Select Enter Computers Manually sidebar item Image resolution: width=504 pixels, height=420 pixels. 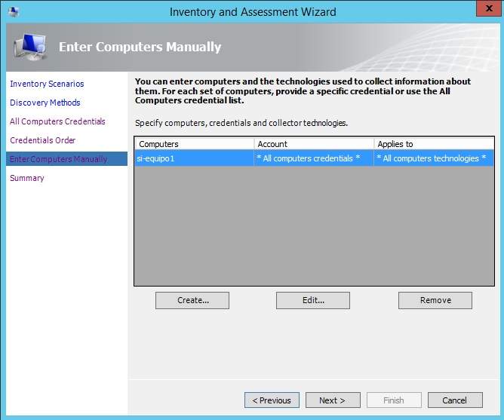(58, 159)
